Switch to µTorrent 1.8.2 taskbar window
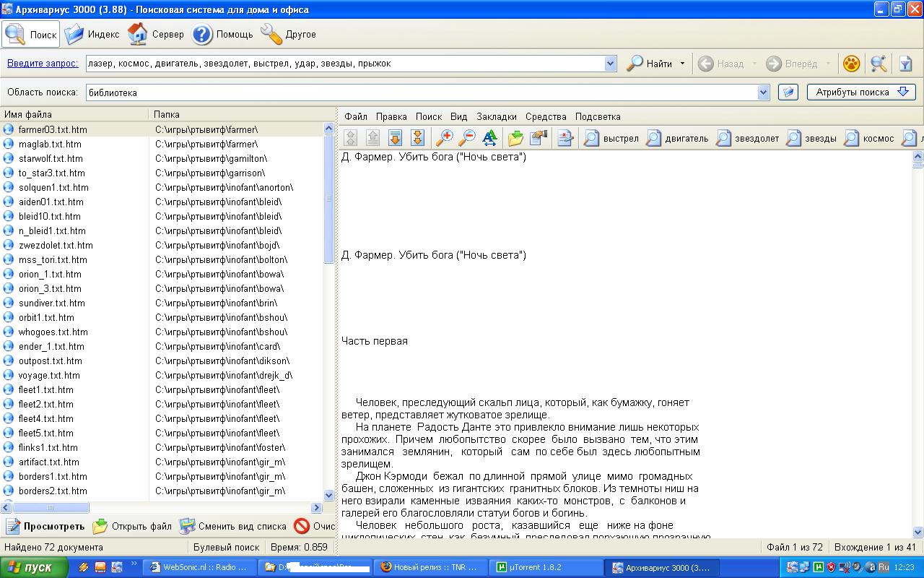Image resolution: width=924 pixels, height=578 pixels. coord(545,567)
